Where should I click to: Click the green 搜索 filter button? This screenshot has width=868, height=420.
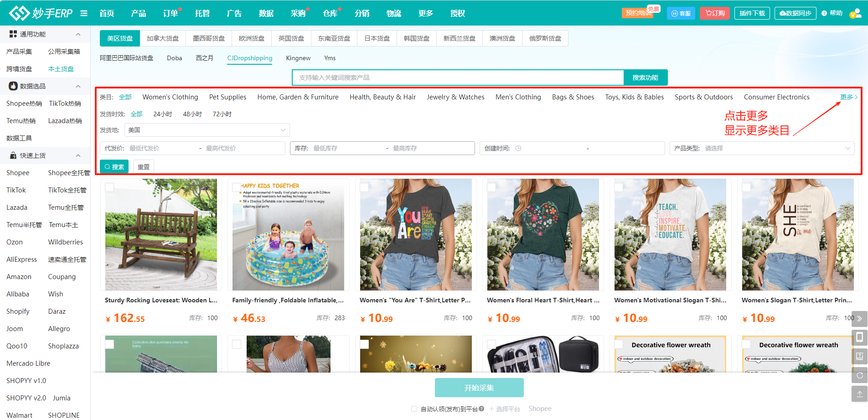114,167
